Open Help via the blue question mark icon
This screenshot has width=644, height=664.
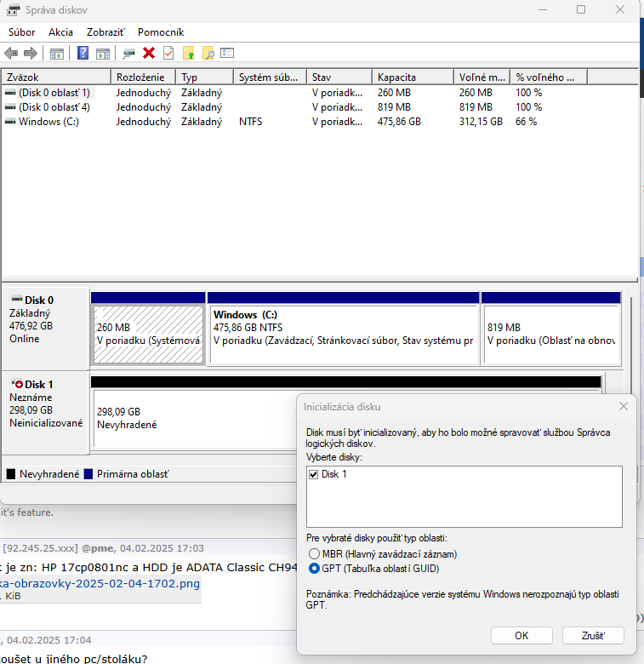(x=83, y=53)
